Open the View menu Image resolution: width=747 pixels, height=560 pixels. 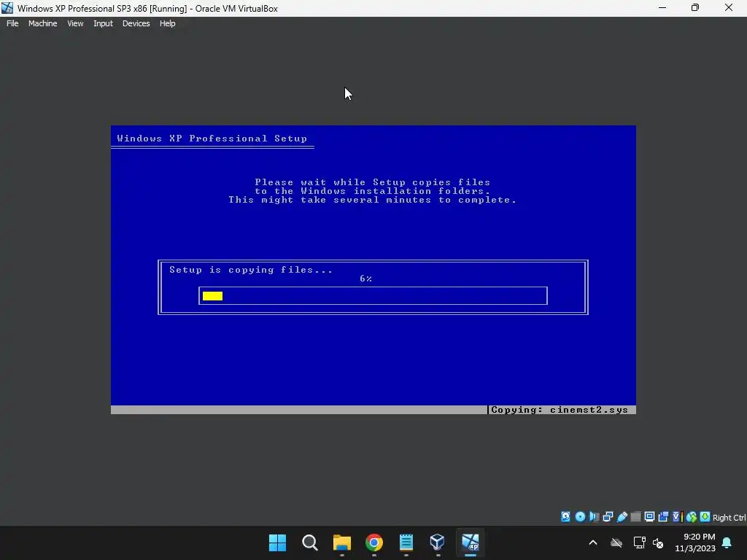point(75,23)
